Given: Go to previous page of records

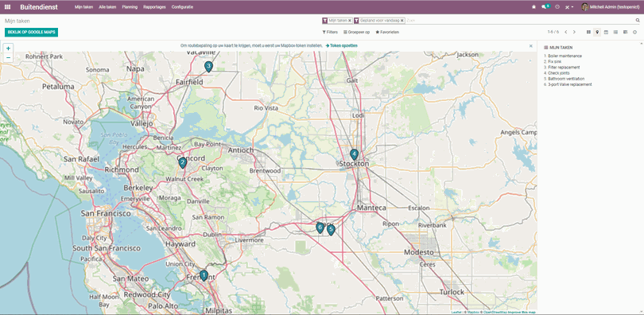Looking at the screenshot, I should coord(565,32).
